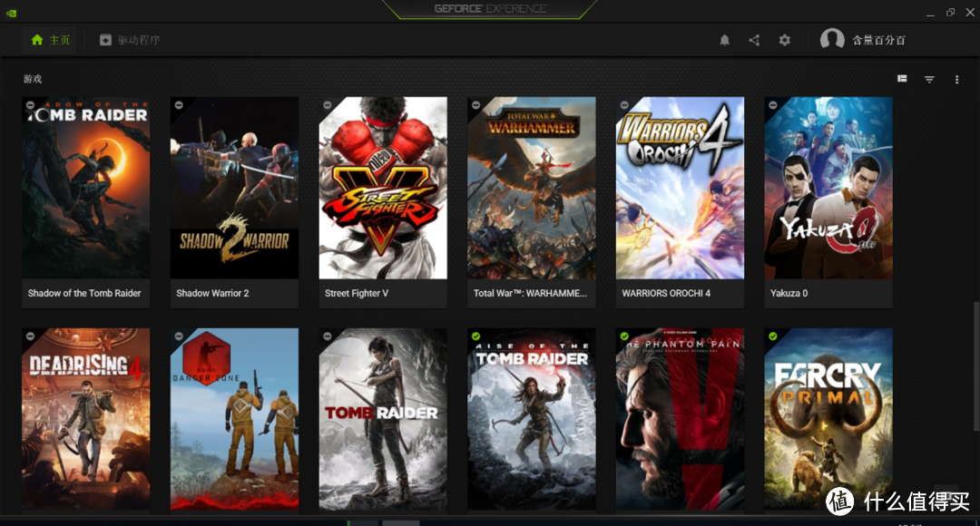Click status icon on Yakuza 0 card
The height and width of the screenshot is (526, 980).
[x=772, y=105]
